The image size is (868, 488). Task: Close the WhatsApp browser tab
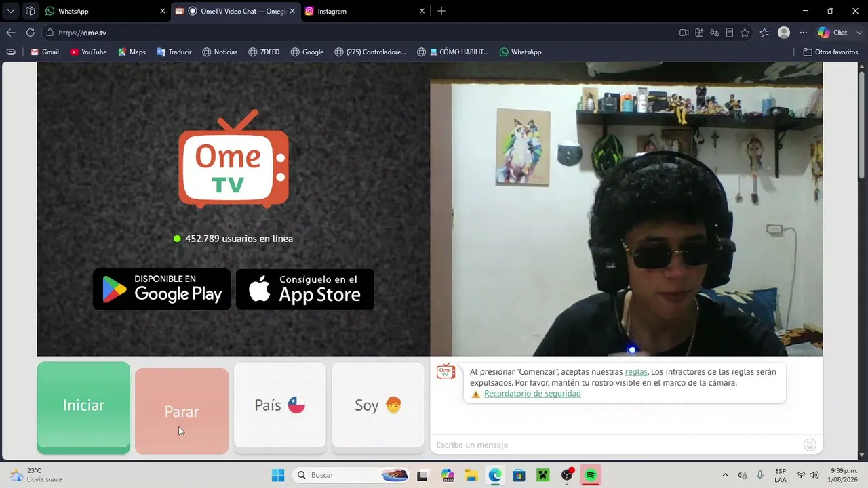coord(163,11)
